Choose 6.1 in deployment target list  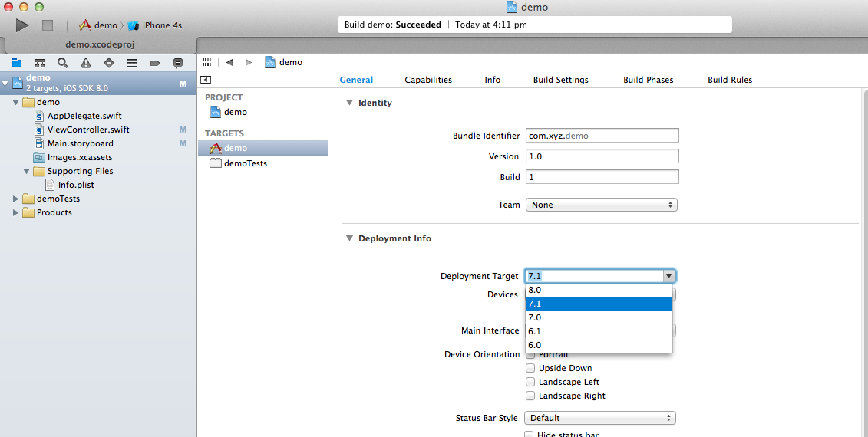coord(599,331)
